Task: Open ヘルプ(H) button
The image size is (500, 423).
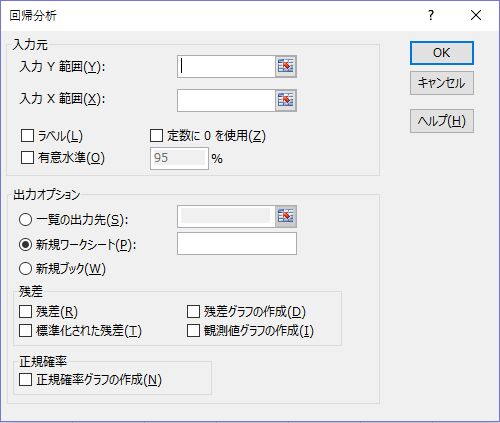Action: (x=442, y=121)
